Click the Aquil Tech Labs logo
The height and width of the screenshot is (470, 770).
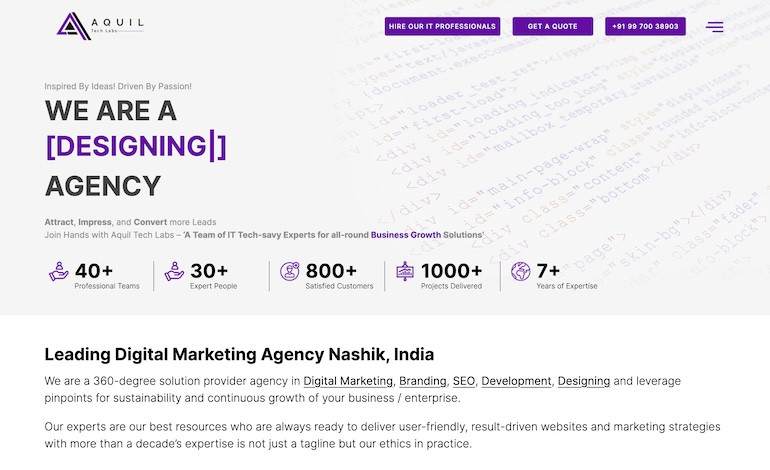point(100,26)
